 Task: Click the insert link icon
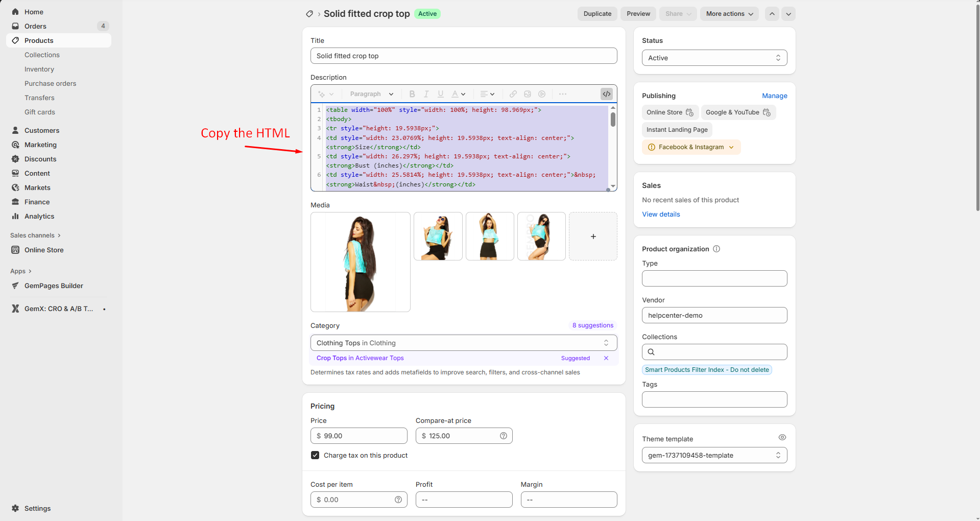(513, 94)
